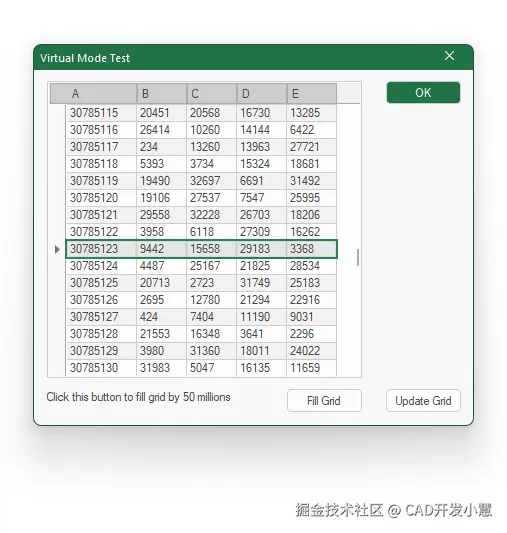Click value 16730 in column D
This screenshot has width=507, height=533.
261,113
